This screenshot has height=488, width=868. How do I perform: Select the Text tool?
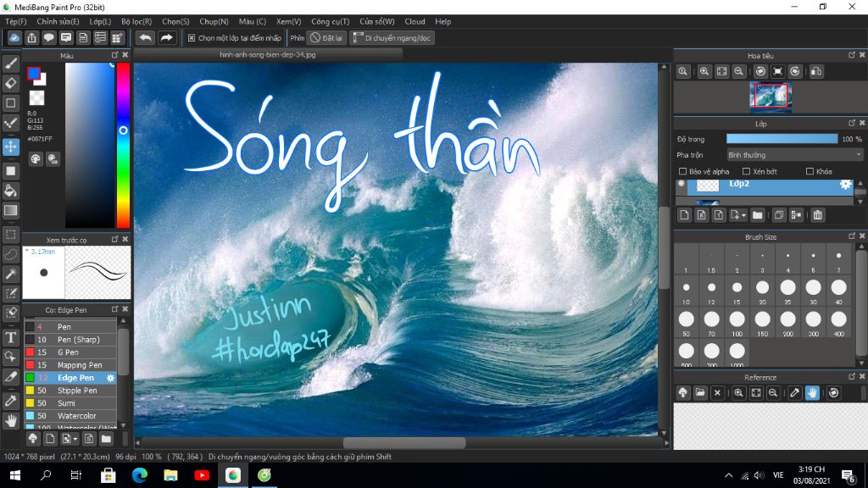pos(10,337)
